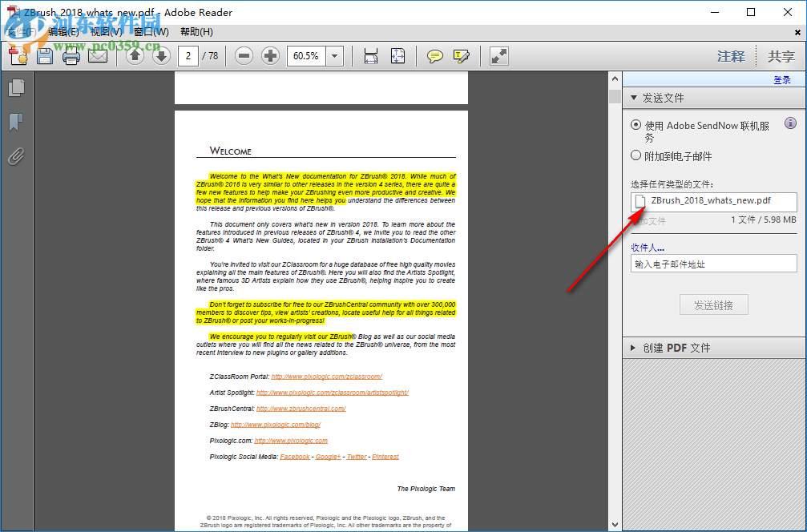Click the SendNow info icon
The height and width of the screenshot is (532, 807).
790,123
